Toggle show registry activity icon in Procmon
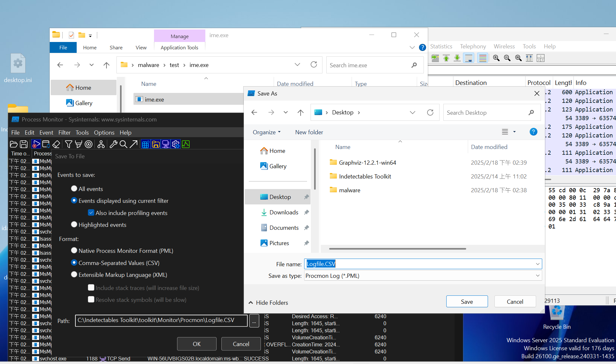Screen dimensions: 616x364 (x=145, y=144)
